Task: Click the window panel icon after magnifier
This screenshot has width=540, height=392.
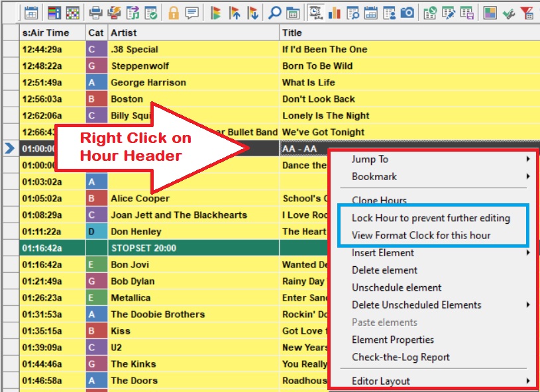Action: pyautogui.click(x=293, y=13)
